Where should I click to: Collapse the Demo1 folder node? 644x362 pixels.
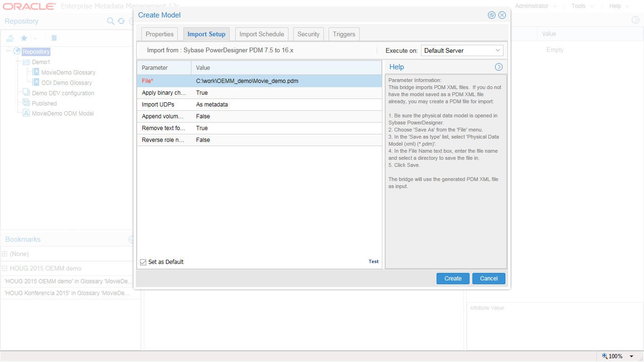(x=18, y=62)
